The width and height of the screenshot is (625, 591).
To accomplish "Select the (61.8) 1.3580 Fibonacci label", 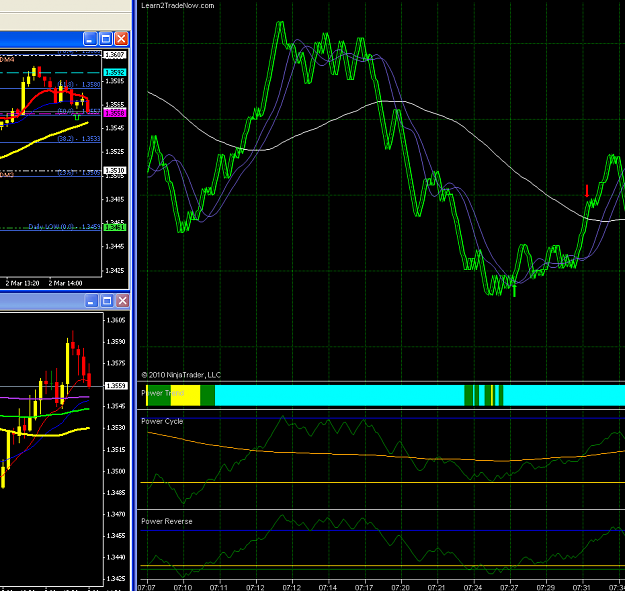I will click(79, 84).
